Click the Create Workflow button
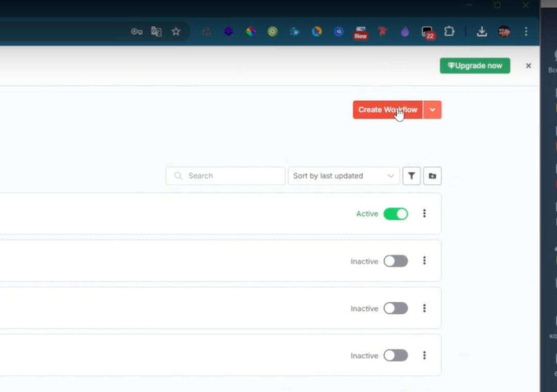The image size is (557, 392). point(387,110)
